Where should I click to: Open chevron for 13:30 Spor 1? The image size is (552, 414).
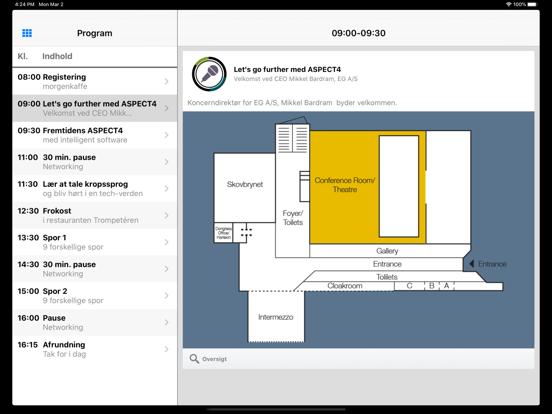pyautogui.click(x=167, y=242)
